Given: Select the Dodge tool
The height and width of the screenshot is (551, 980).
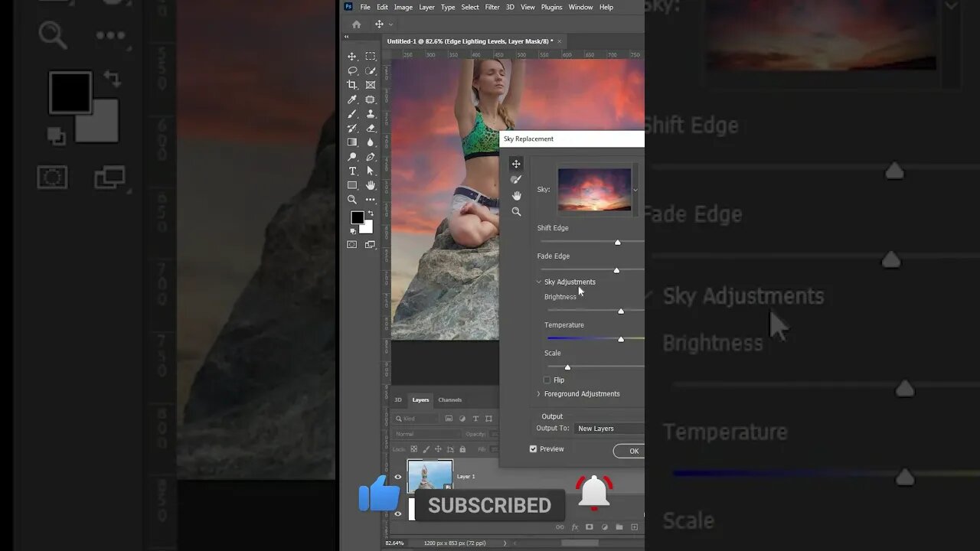Looking at the screenshot, I should [x=352, y=157].
